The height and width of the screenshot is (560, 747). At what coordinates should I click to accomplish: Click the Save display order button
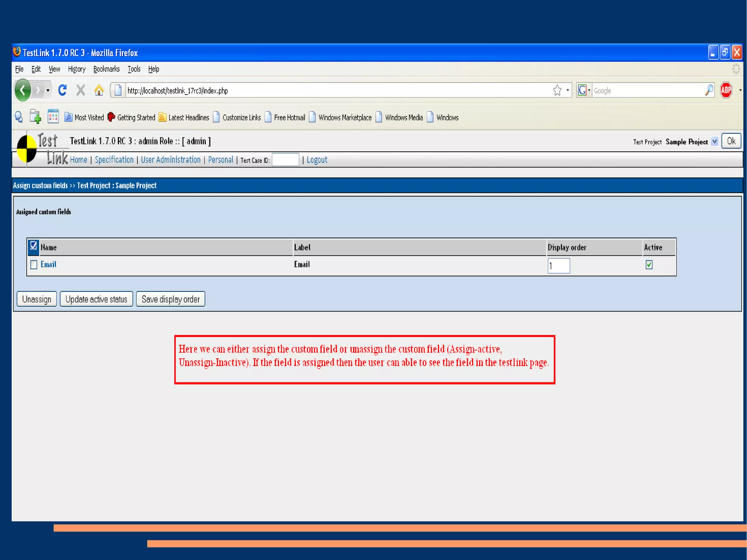[x=171, y=299]
